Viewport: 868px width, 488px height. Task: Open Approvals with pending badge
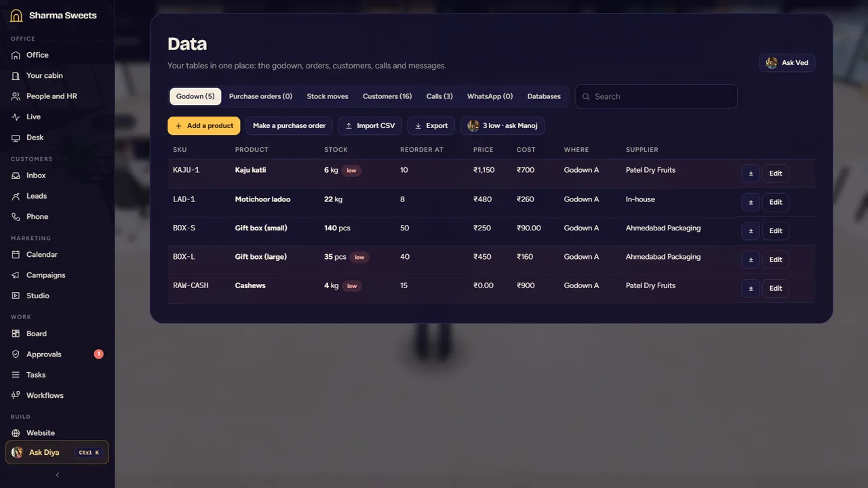pyautogui.click(x=57, y=354)
